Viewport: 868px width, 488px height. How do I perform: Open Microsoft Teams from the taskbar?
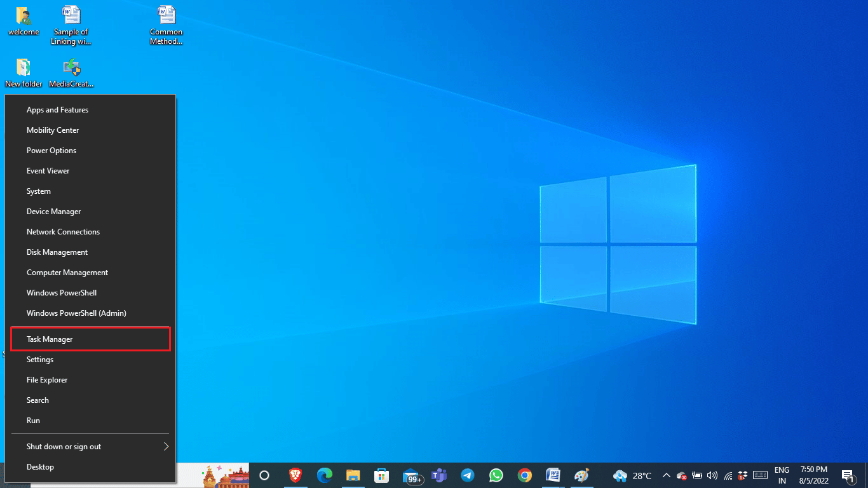[x=439, y=475]
